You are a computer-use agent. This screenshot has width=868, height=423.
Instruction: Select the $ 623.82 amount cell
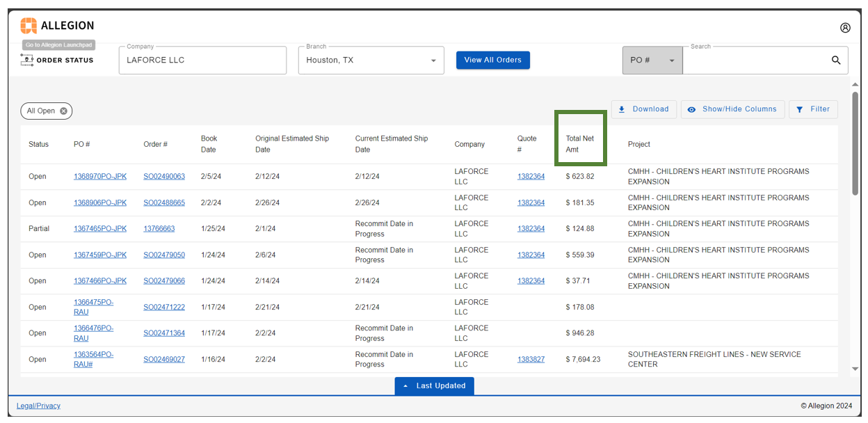[580, 177]
